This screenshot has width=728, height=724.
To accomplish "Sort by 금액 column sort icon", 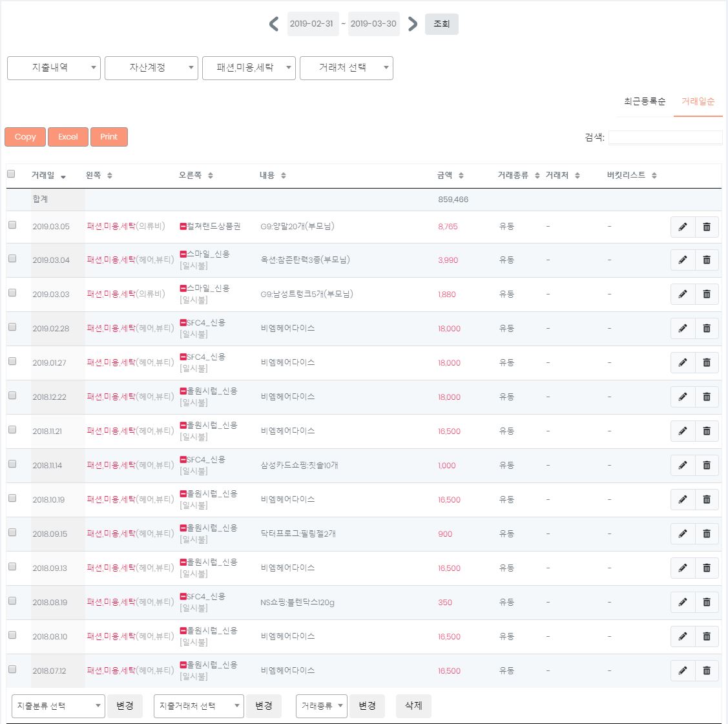I will coord(461,176).
